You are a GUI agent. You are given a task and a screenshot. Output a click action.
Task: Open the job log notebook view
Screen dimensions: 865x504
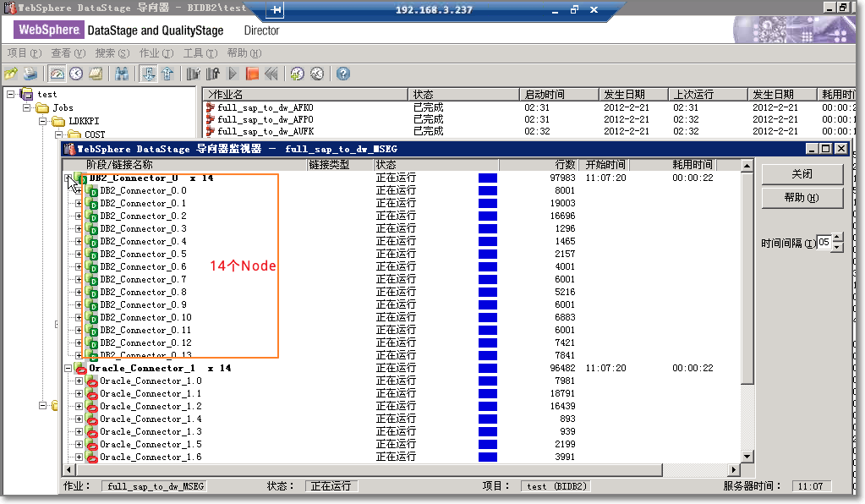tap(96, 74)
